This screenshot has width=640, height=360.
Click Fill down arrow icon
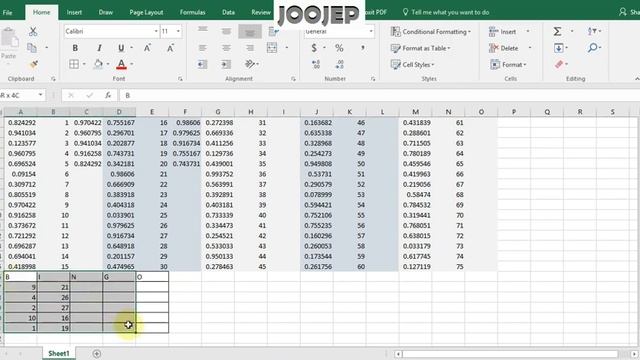558,48
